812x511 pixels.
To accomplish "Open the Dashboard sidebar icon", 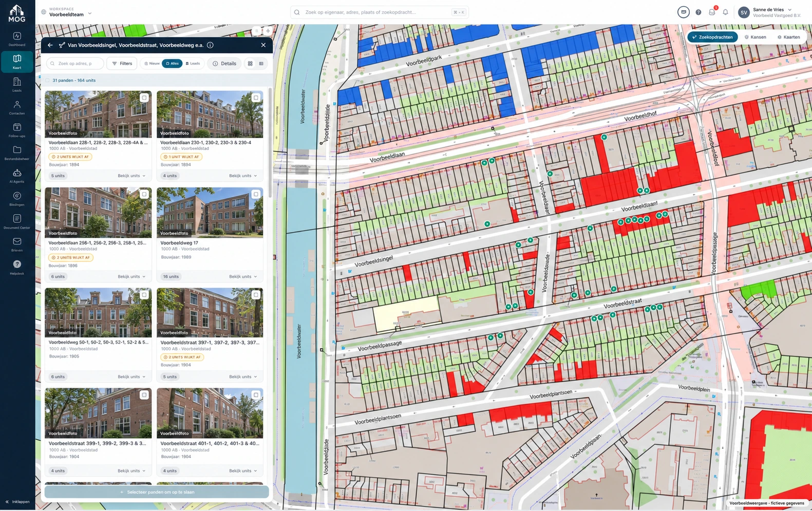I will [17, 39].
